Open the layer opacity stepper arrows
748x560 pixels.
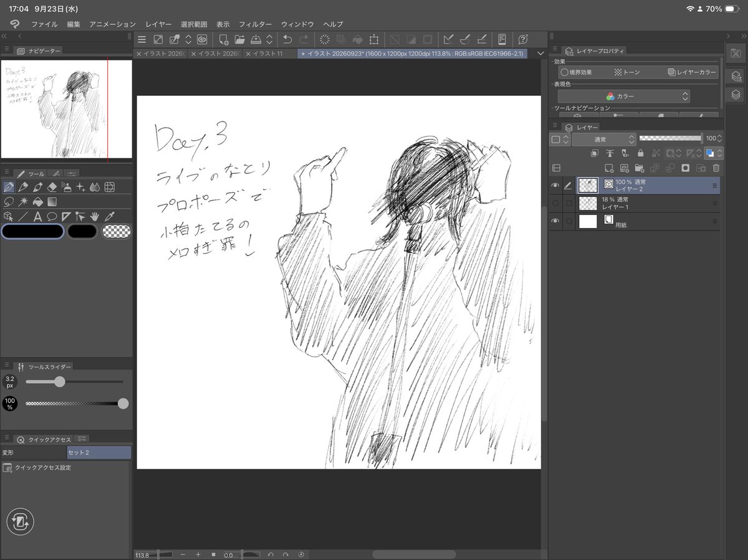click(719, 139)
